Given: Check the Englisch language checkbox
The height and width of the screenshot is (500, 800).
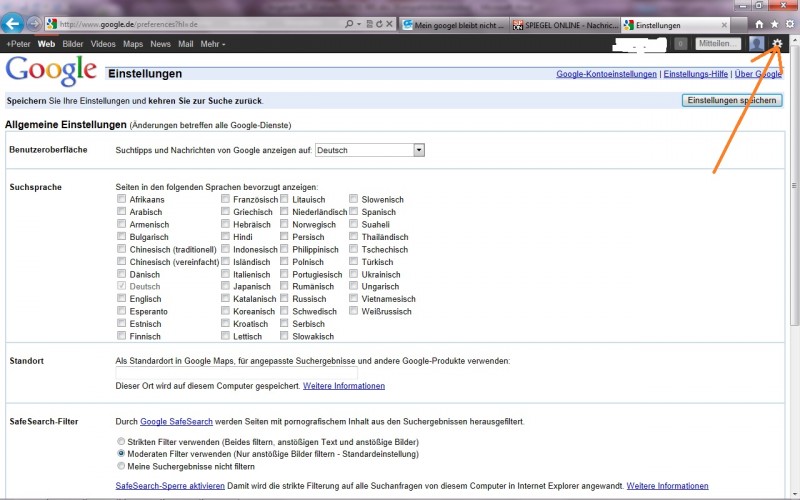Looking at the screenshot, I should [121, 298].
